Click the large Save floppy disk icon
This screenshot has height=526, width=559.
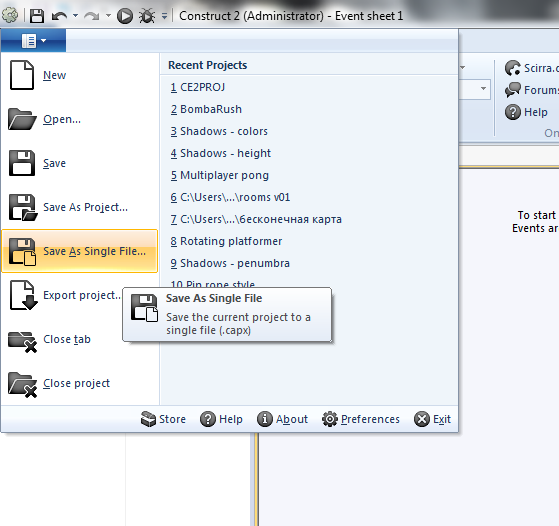[x=22, y=163]
